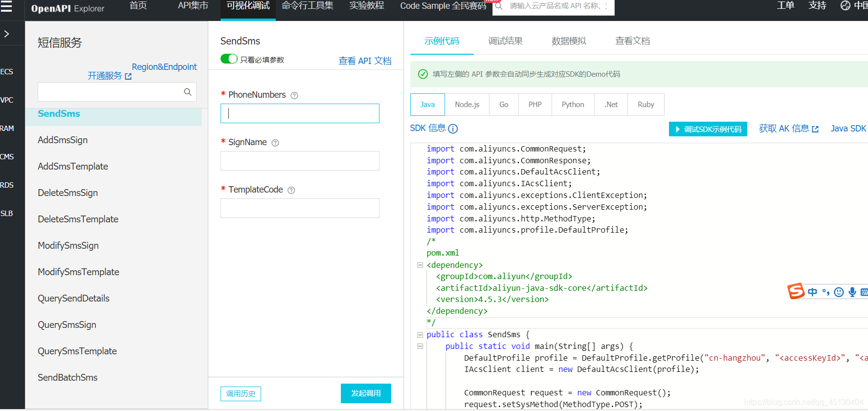Select Python language tab
868x411 pixels.
(573, 105)
